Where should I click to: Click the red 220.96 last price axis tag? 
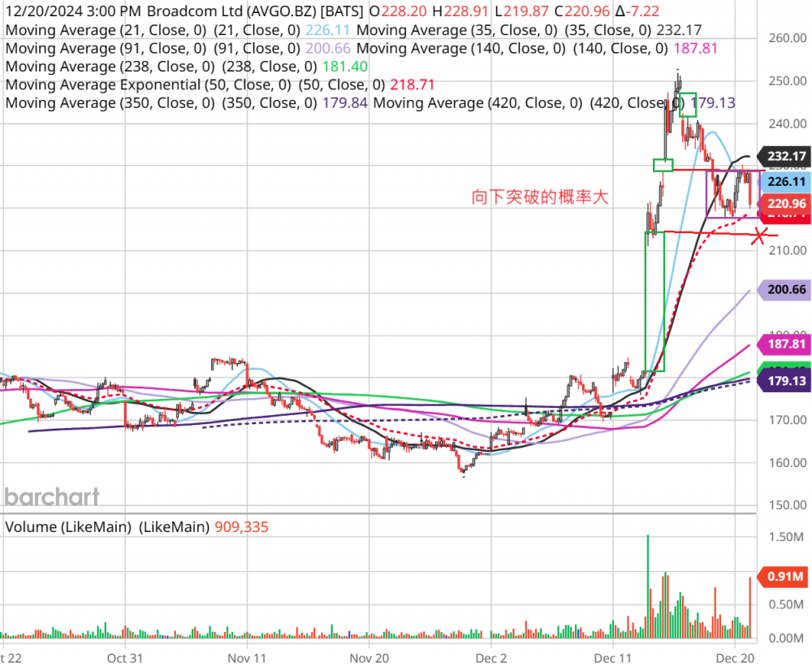[x=785, y=204]
